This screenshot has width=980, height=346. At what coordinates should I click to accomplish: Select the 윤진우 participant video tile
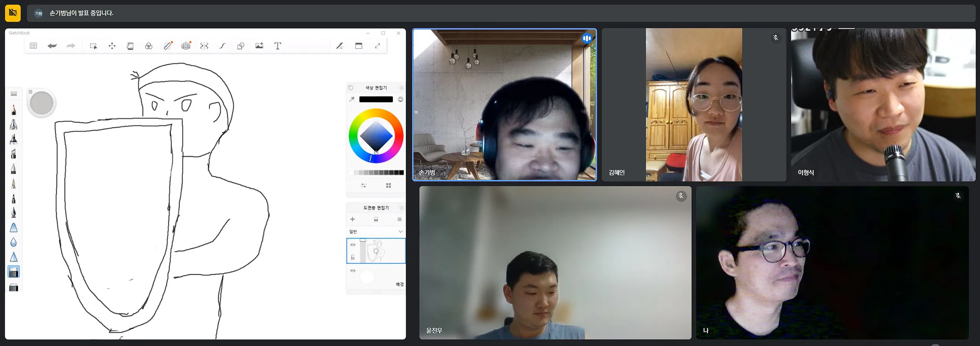[555, 263]
